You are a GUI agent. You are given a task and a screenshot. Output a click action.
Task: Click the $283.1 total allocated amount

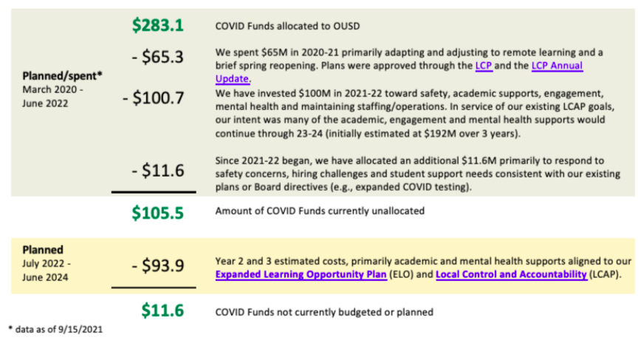point(157,25)
